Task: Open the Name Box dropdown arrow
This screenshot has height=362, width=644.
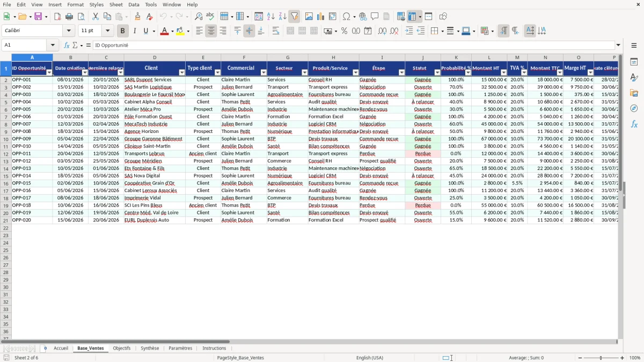Action: [52, 45]
